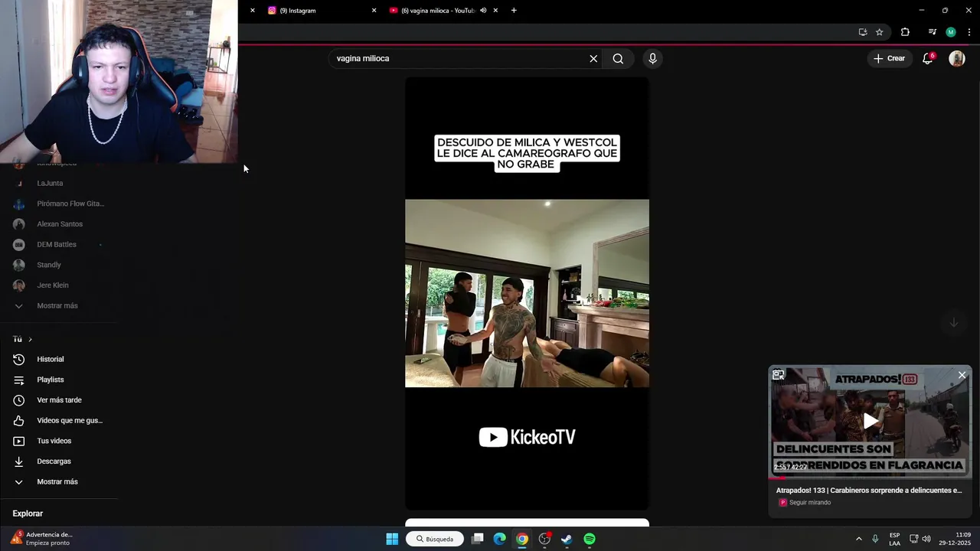Open Chrome from taskbar
The width and height of the screenshot is (980, 551).
click(x=521, y=539)
